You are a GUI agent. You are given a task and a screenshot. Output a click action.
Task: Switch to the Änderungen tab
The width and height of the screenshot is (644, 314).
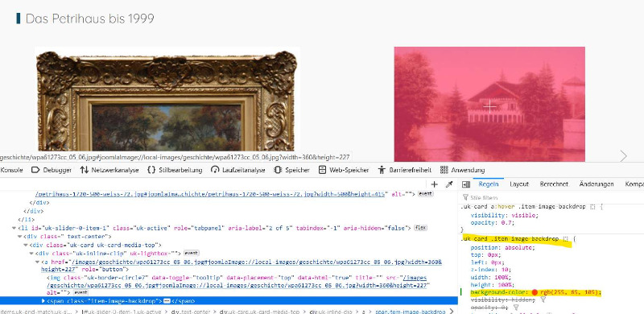coord(597,184)
